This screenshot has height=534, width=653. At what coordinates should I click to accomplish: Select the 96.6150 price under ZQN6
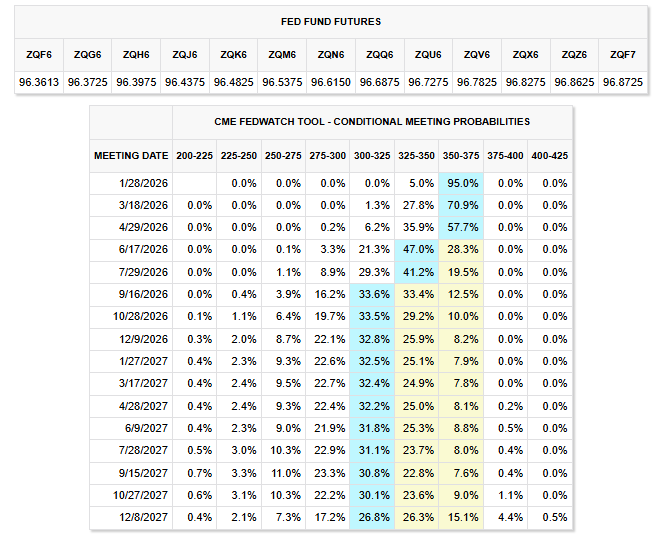pos(331,80)
